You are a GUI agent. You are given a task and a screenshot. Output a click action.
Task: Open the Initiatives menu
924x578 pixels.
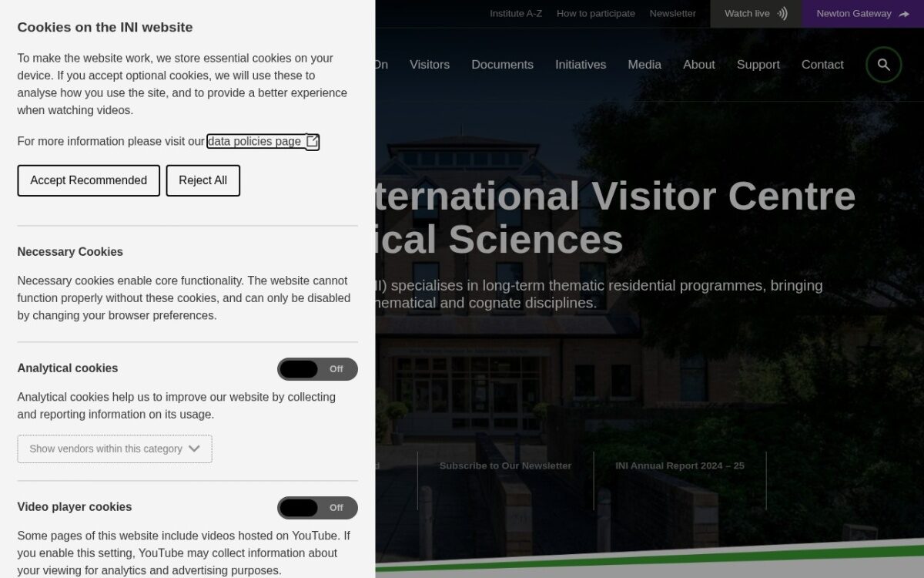[x=581, y=65]
